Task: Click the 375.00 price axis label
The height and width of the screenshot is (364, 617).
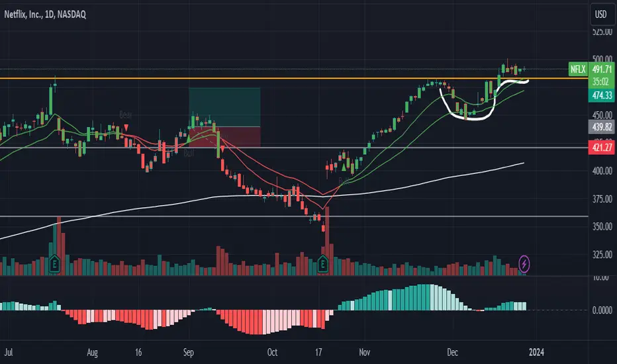Action: click(x=602, y=199)
